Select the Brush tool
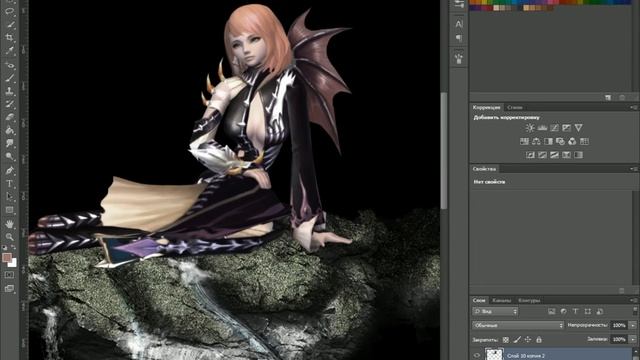640x360 pixels. (9, 78)
